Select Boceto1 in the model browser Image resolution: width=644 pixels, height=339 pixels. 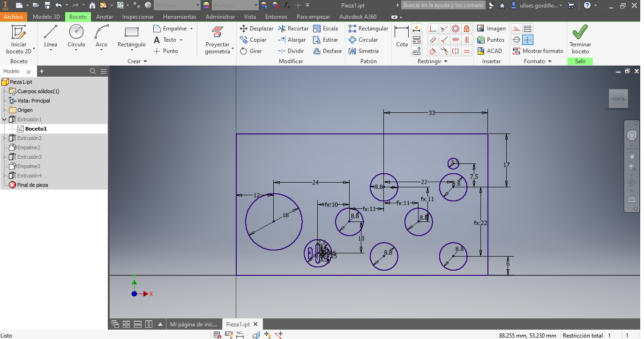(x=36, y=129)
